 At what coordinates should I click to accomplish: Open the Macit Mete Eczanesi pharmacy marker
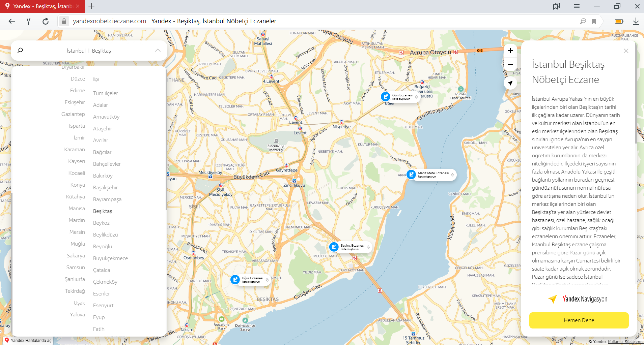click(x=411, y=175)
